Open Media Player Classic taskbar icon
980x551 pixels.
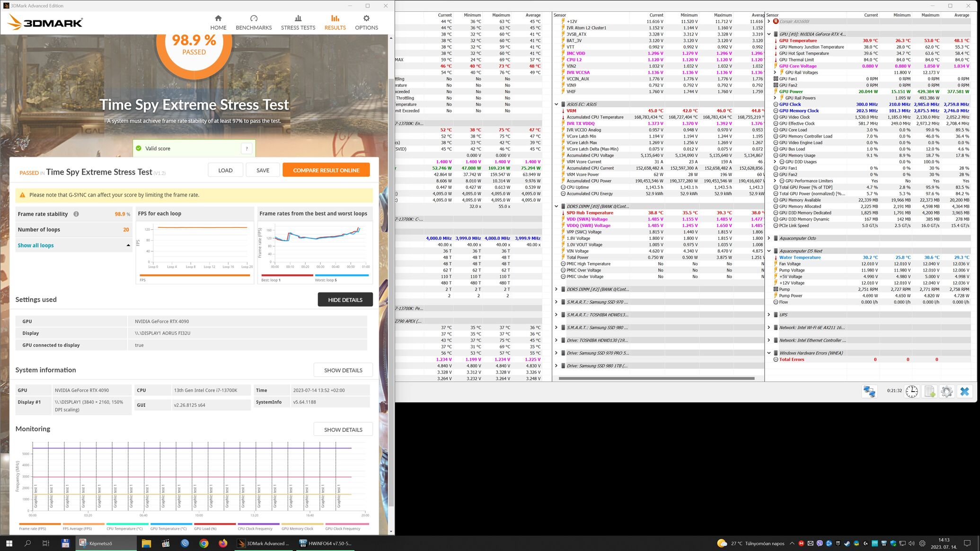(x=165, y=543)
